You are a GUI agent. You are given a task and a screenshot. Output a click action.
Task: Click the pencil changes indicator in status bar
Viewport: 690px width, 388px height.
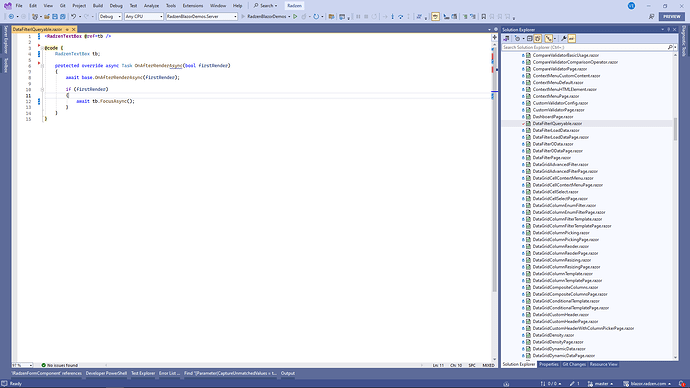point(575,384)
